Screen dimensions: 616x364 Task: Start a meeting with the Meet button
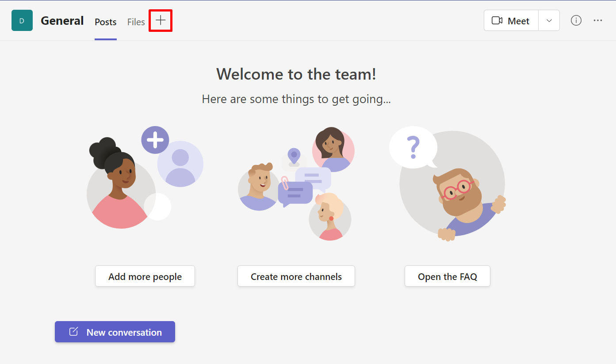coord(511,21)
